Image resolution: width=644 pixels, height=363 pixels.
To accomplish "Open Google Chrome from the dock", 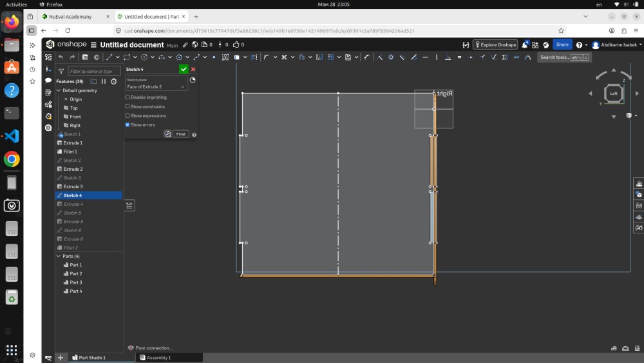I will click(x=12, y=159).
